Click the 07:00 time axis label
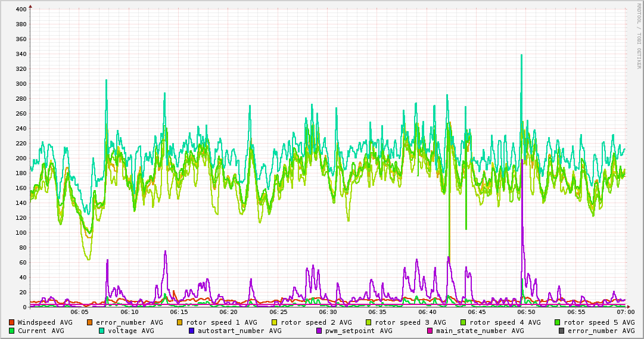644x339 pixels. [x=625, y=312]
